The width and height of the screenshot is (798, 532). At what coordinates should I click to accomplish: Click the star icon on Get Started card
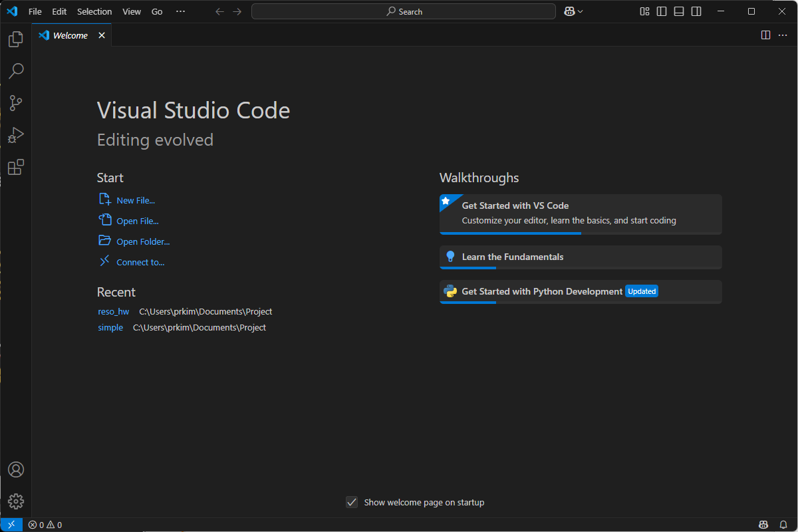[x=446, y=201]
